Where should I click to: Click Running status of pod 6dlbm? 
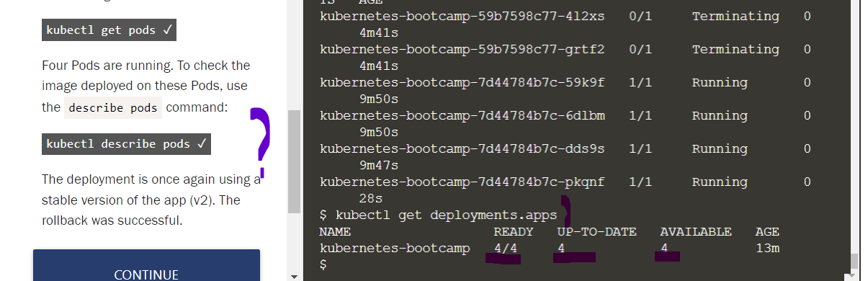(x=720, y=115)
